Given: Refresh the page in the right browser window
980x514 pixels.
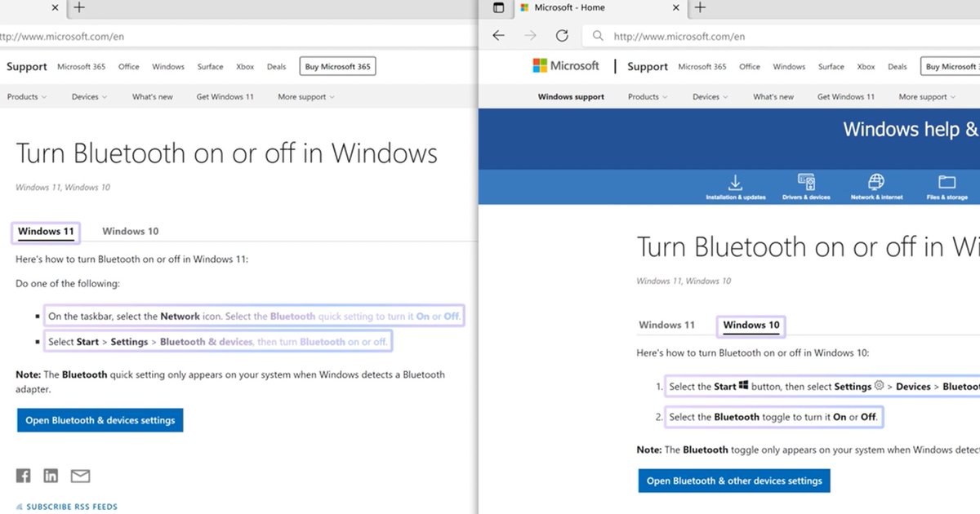Looking at the screenshot, I should pos(562,36).
